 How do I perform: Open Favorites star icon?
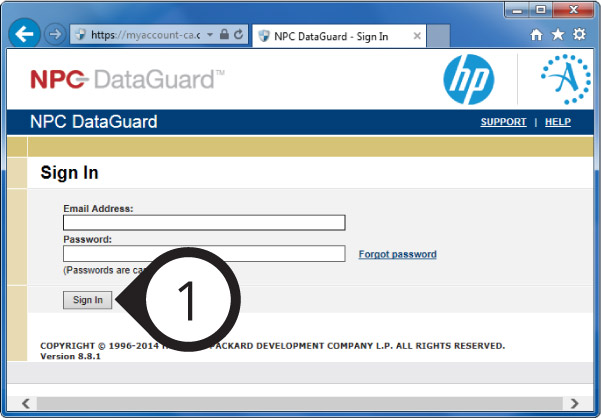558,34
